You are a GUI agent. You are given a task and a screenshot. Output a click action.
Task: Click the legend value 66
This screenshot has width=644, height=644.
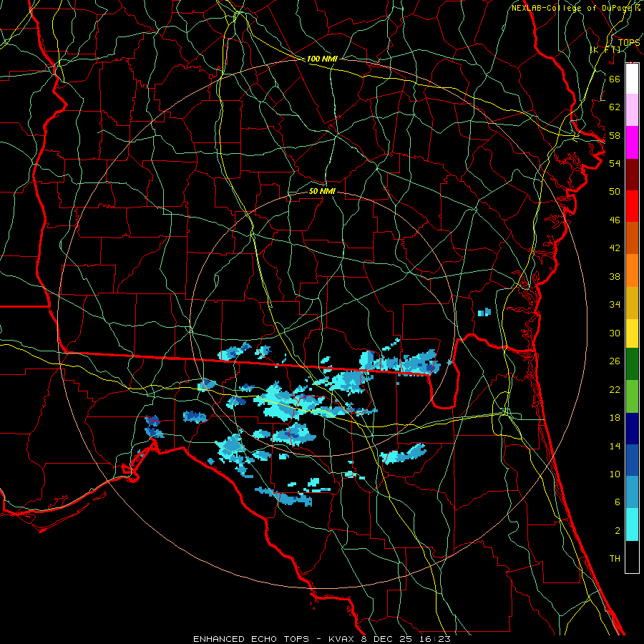coord(615,79)
